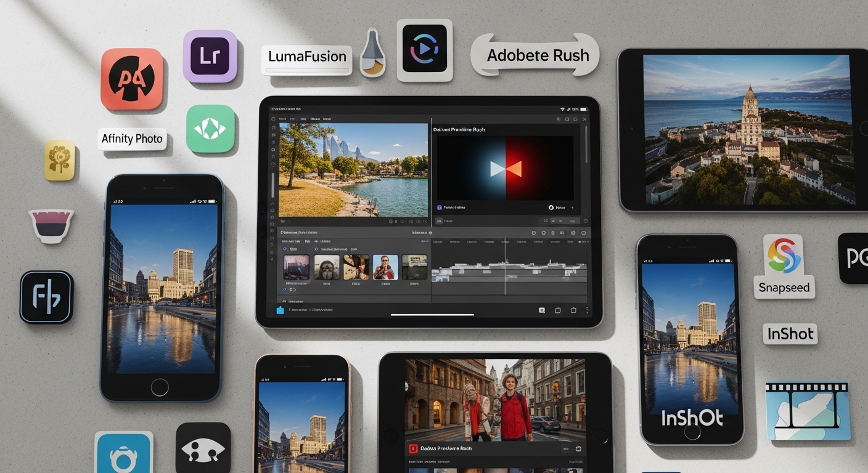Click the blue folder icon in the editor's bottom bar
Screen dimensions: 868x473
coord(280,310)
